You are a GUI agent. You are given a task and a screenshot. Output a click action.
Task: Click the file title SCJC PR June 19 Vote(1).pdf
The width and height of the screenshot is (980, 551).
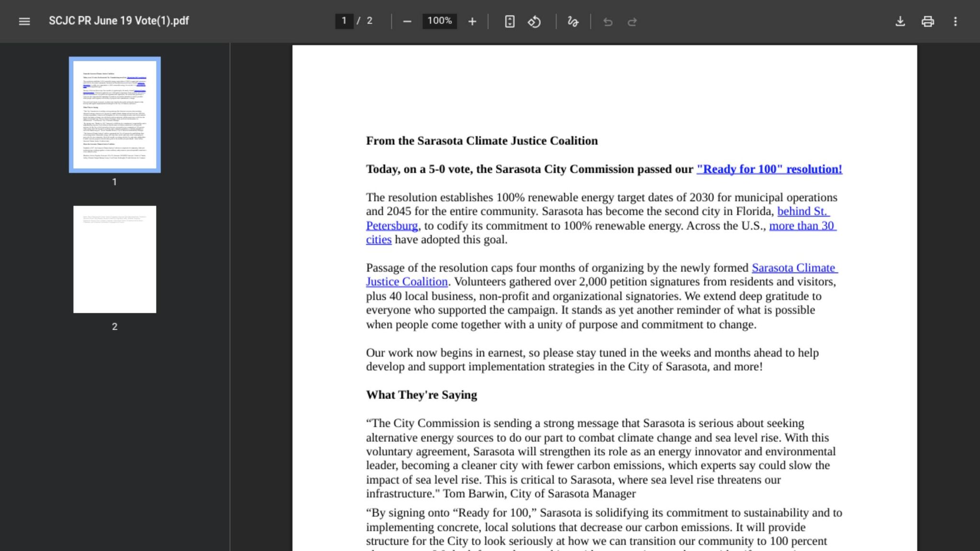click(x=119, y=21)
